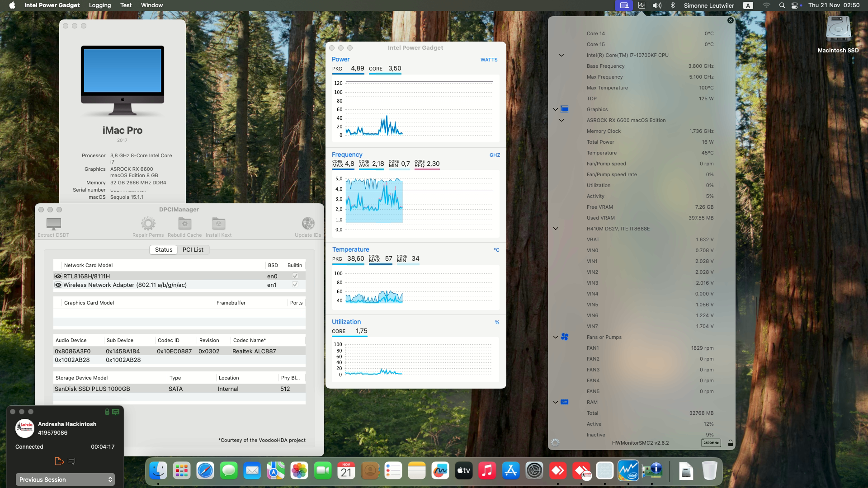
Task: Click the iMac Pro image thumbnail
Action: click(x=123, y=80)
